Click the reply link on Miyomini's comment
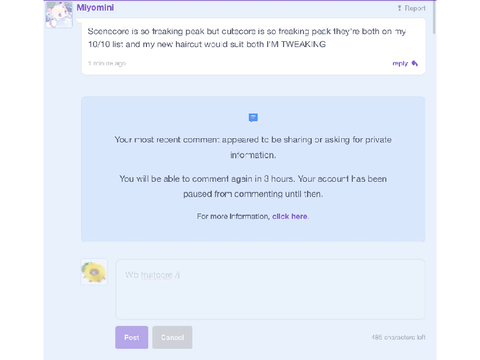The height and width of the screenshot is (360, 480). point(400,63)
